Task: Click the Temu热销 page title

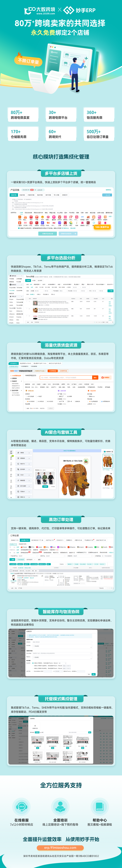Action: tap(30, 277)
